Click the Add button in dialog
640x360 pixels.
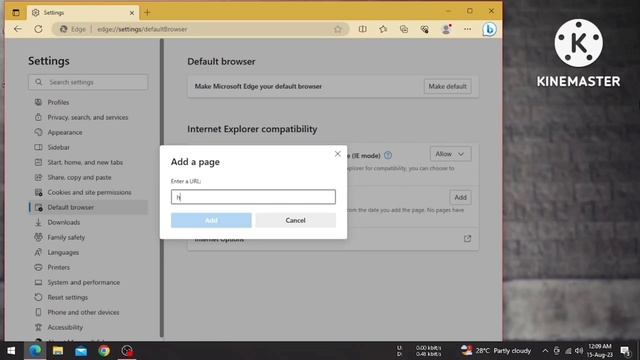[x=211, y=220]
